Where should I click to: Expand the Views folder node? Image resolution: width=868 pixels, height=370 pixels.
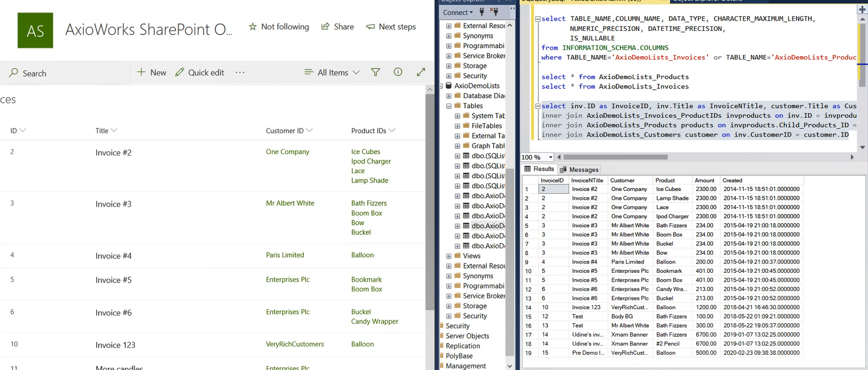[x=449, y=256]
